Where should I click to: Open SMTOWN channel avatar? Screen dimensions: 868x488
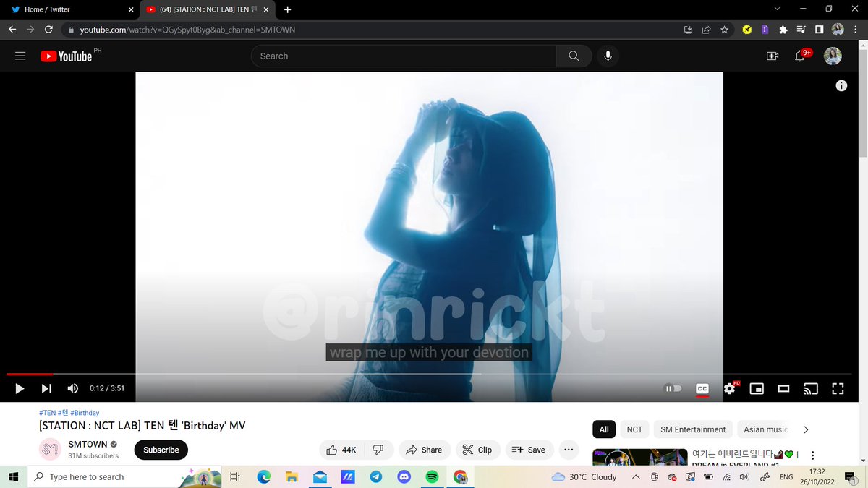50,450
